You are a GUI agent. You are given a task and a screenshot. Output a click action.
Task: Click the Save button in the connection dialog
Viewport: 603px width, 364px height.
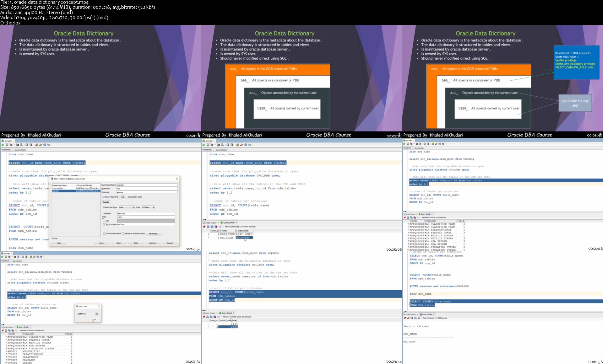(x=101, y=243)
